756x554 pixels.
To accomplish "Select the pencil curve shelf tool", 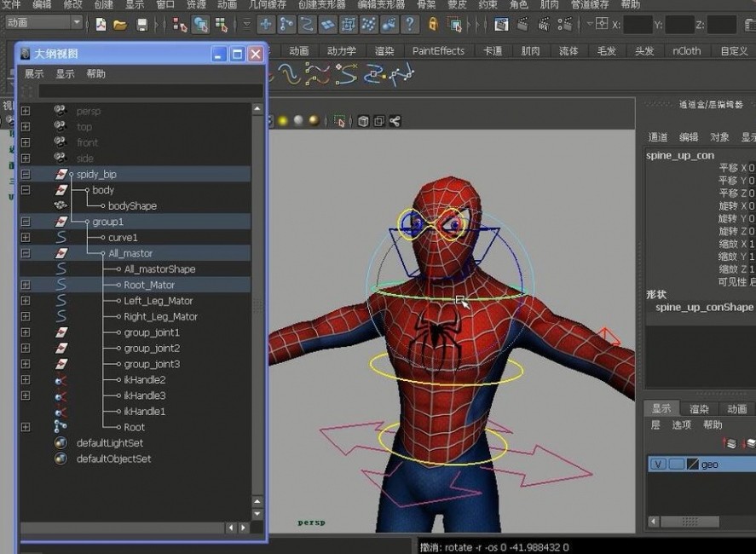I will [317, 74].
